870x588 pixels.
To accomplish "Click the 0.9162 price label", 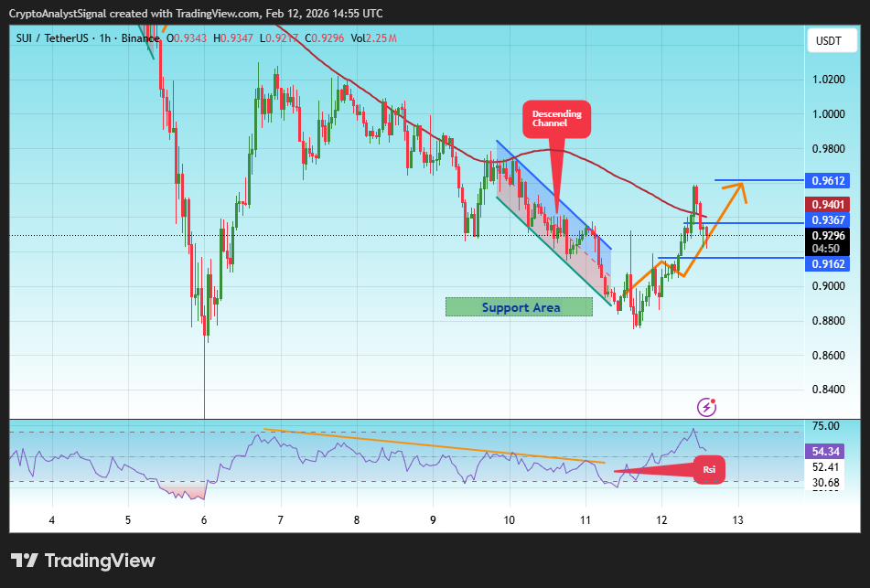I will 827,264.
